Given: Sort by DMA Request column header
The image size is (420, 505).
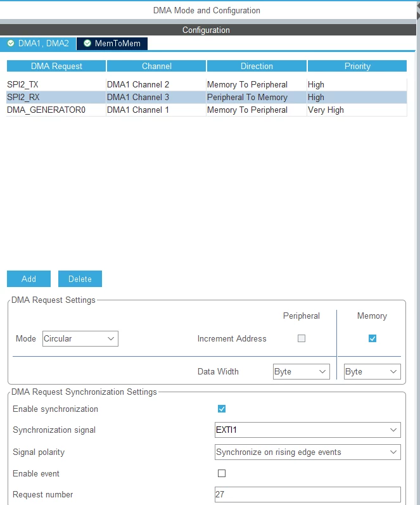Looking at the screenshot, I should 56,66.
